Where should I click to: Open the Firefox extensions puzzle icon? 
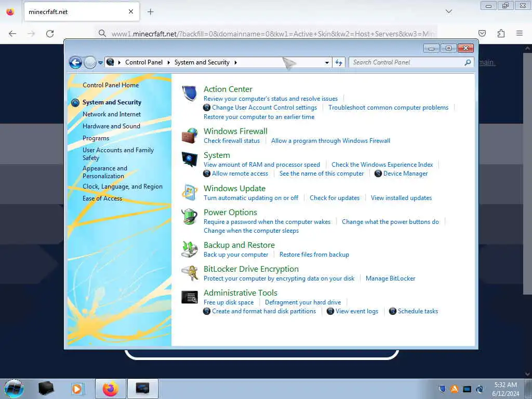(501, 33)
